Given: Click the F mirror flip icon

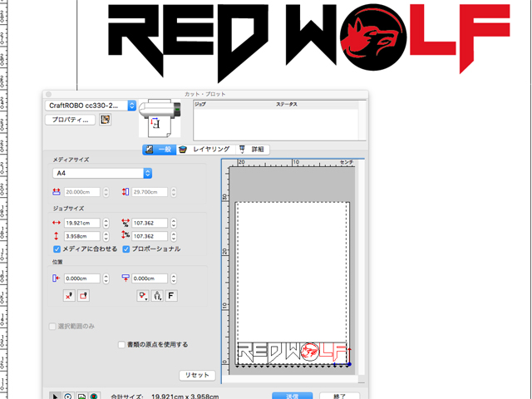Looking at the screenshot, I should point(171,296).
